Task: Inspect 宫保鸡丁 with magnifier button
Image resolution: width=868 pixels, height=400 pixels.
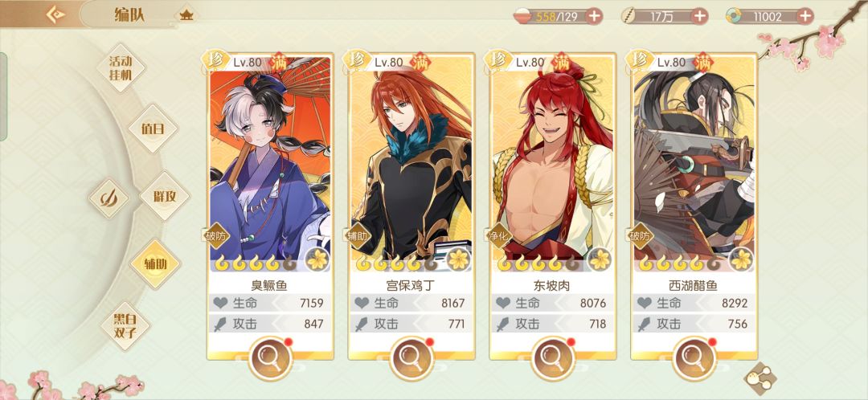Action: click(x=411, y=358)
